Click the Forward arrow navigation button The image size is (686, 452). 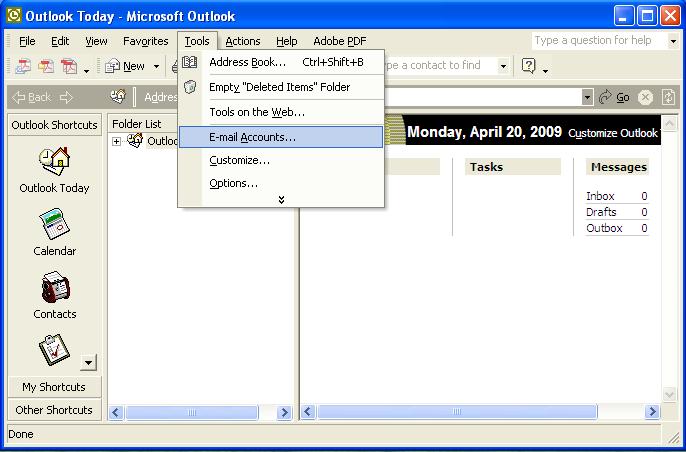[66, 97]
